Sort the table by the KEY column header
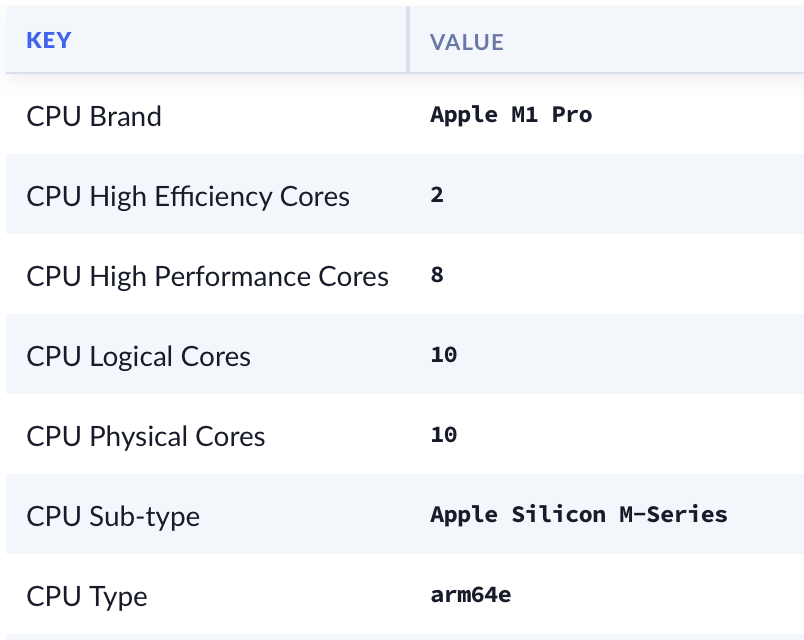Viewport: 804px width, 640px height. [x=49, y=41]
